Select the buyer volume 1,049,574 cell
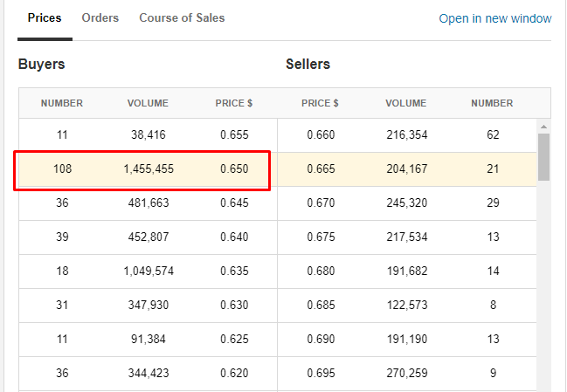 coord(149,271)
